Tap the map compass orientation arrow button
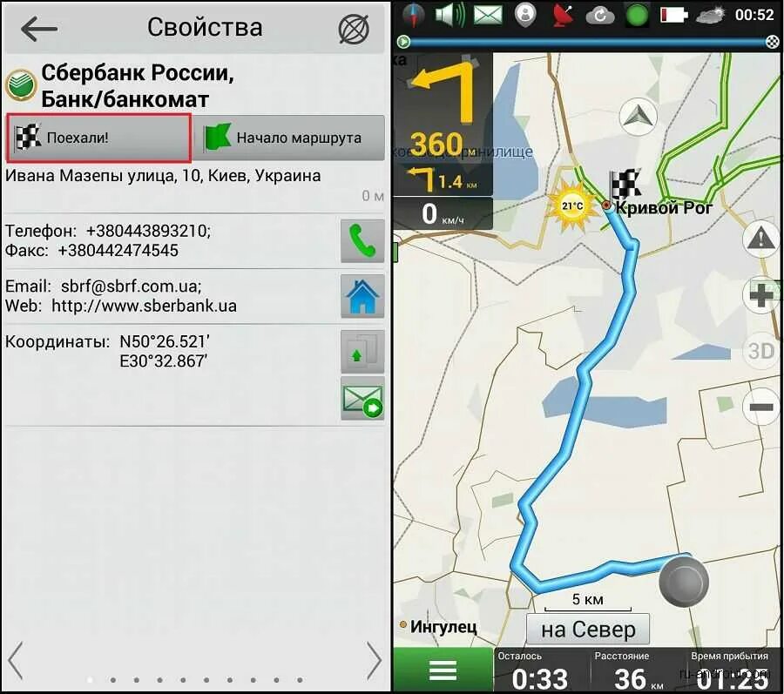784x694 pixels. pyautogui.click(x=639, y=117)
